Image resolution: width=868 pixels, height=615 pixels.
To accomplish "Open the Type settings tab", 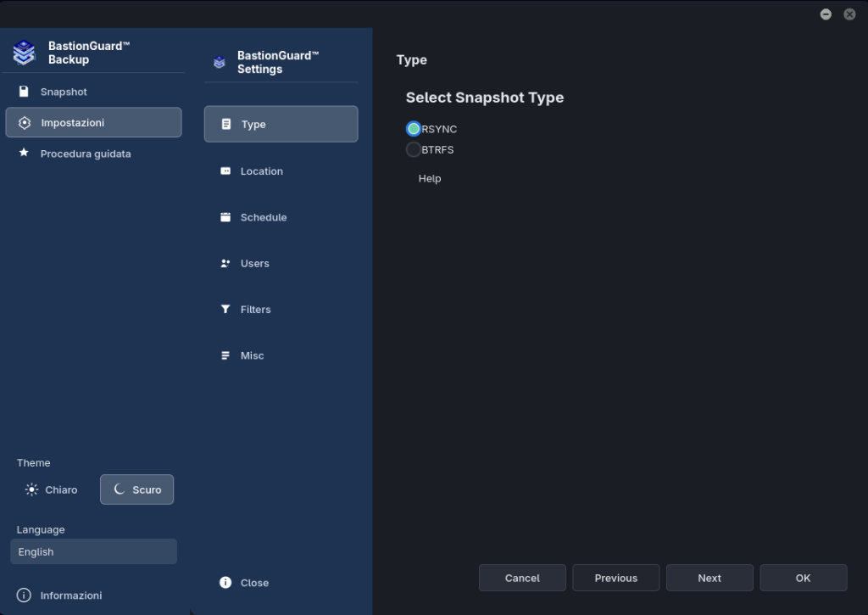I will pos(281,124).
